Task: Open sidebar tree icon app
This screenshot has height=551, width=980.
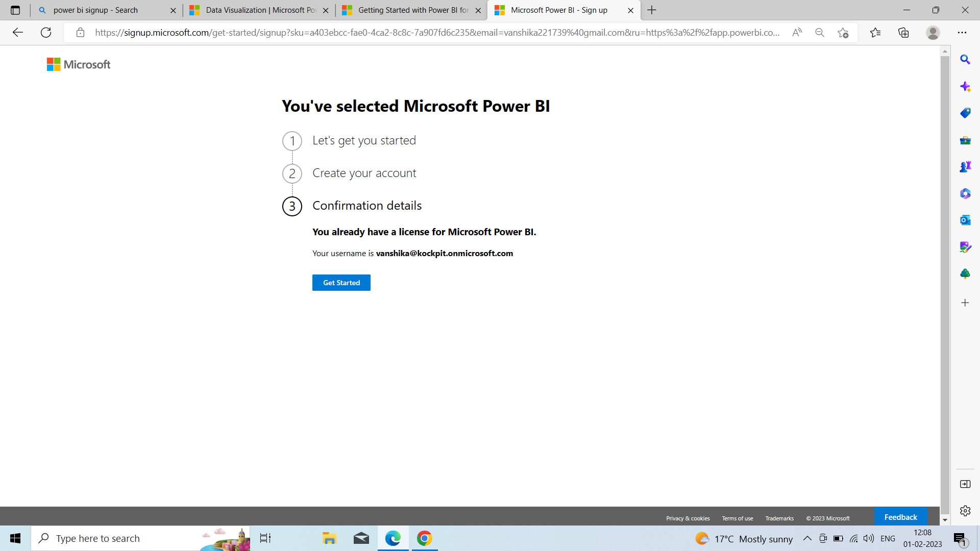Action: tap(965, 274)
